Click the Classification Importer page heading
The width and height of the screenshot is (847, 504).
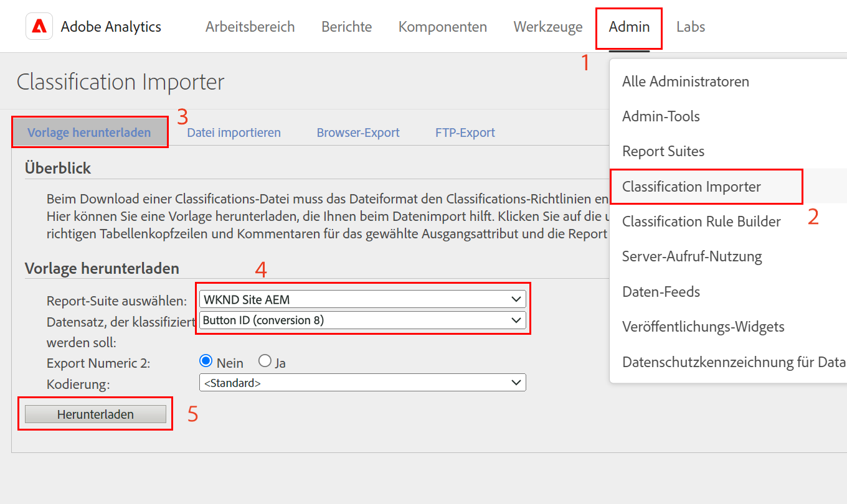[120, 82]
